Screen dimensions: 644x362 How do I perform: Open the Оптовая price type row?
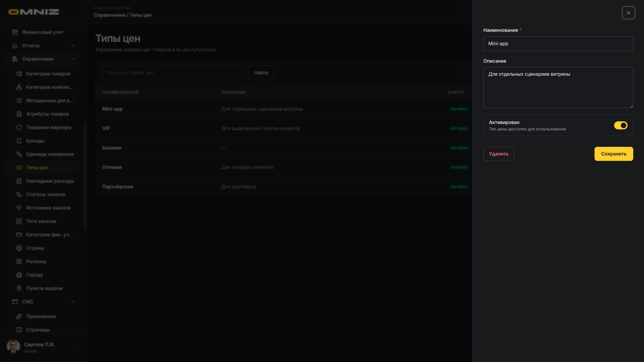(284, 167)
